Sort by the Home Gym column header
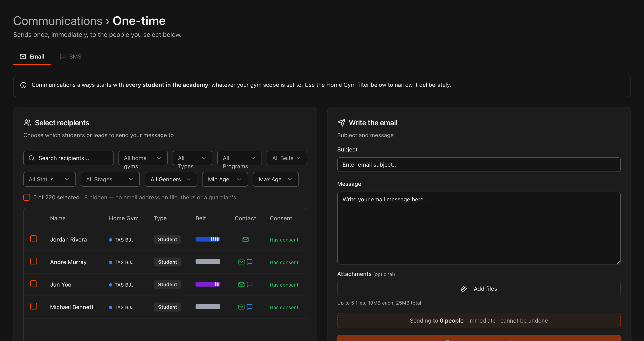 [124, 218]
